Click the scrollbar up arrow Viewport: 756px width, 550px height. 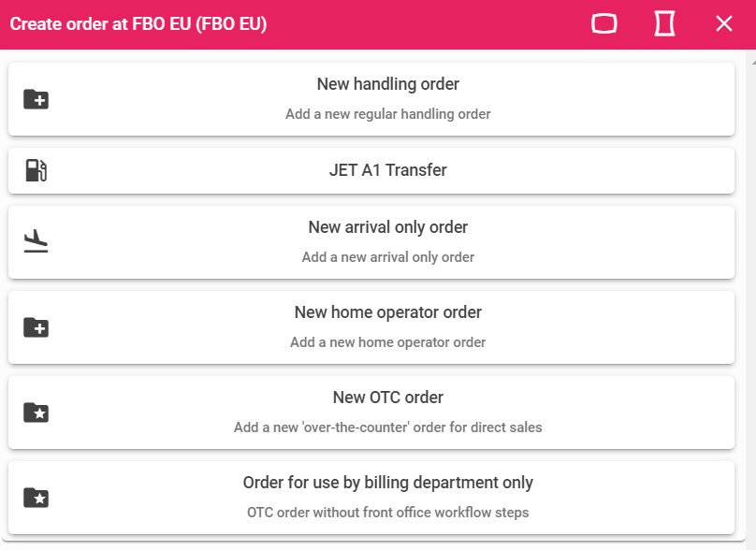click(753, 62)
